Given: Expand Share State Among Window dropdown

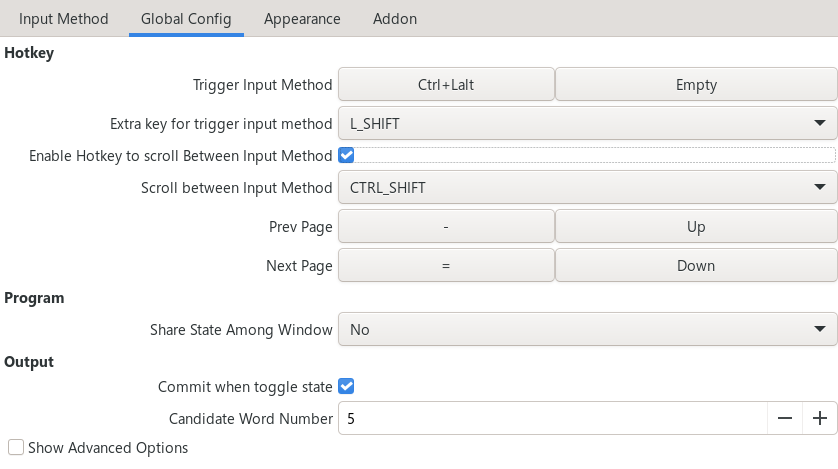Looking at the screenshot, I should [586, 329].
